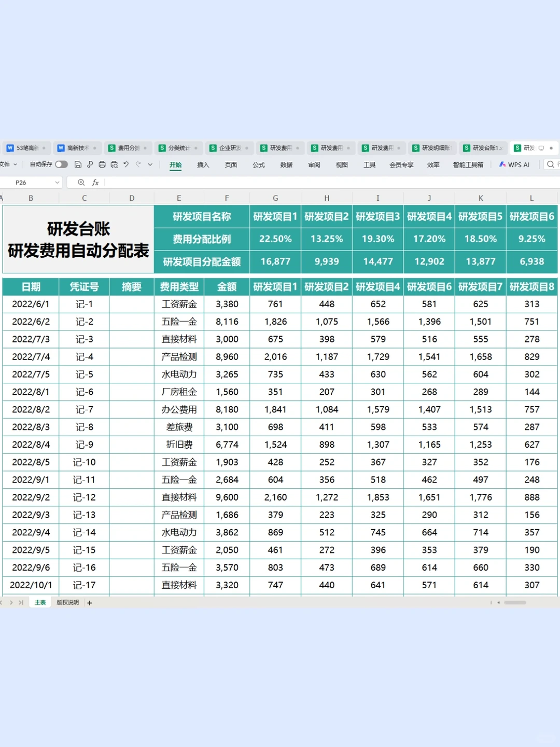Switch to the 插入 ribbon tab
The width and height of the screenshot is (560, 747).
[203, 164]
